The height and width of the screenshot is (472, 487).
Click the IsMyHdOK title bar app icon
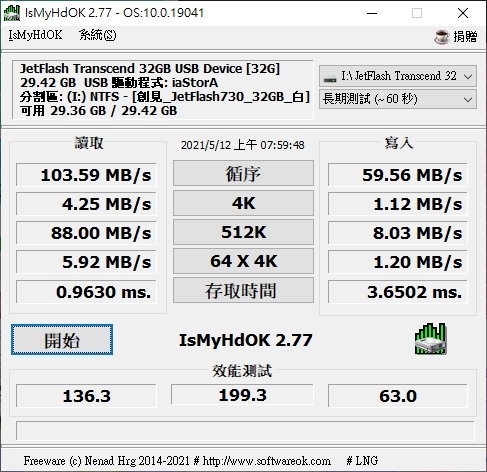(x=12, y=13)
